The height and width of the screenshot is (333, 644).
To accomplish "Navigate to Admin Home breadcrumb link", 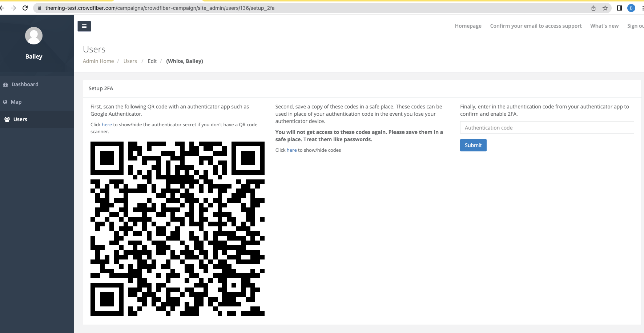I will tap(98, 61).
